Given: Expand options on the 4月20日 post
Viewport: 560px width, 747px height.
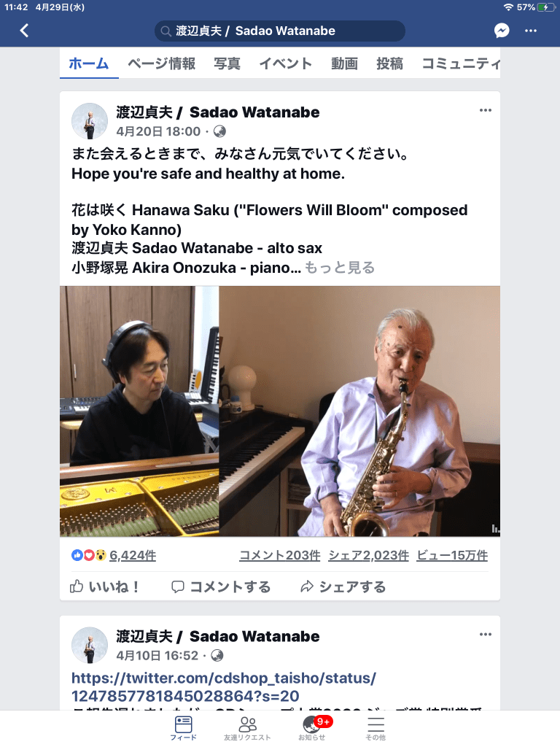Looking at the screenshot, I should tap(485, 110).
